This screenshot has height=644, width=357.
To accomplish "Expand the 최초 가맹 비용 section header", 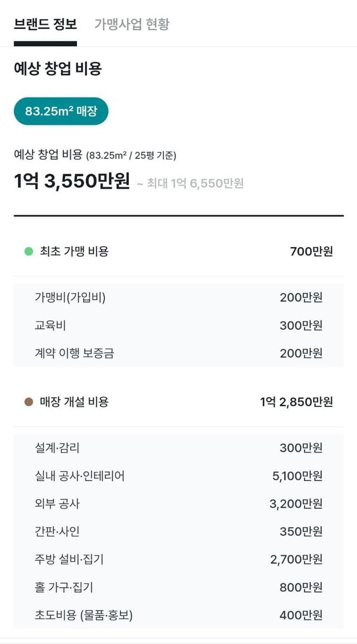I will click(x=178, y=252).
